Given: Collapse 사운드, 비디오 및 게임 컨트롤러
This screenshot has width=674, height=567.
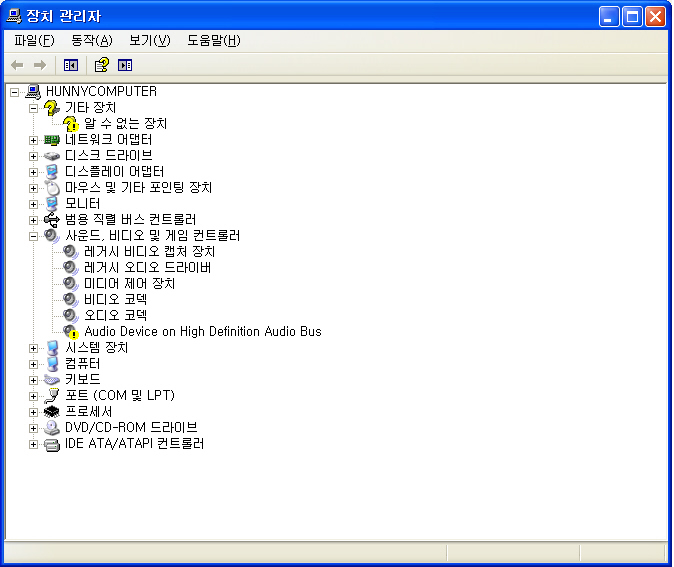Looking at the screenshot, I should (x=33, y=236).
